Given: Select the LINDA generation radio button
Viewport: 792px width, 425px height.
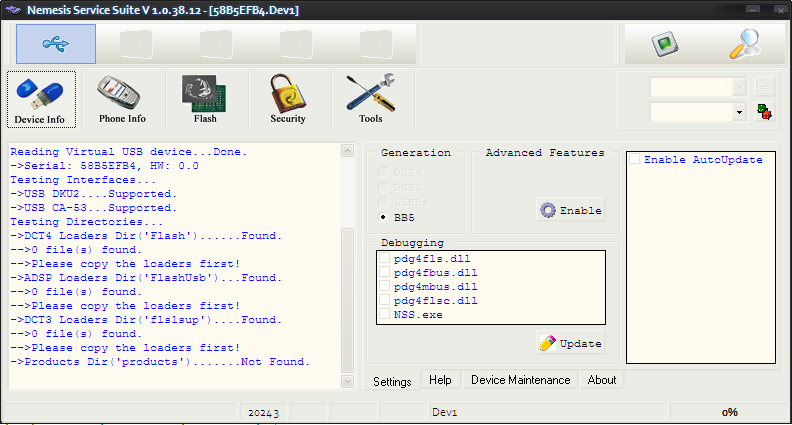Looking at the screenshot, I should click(x=383, y=203).
